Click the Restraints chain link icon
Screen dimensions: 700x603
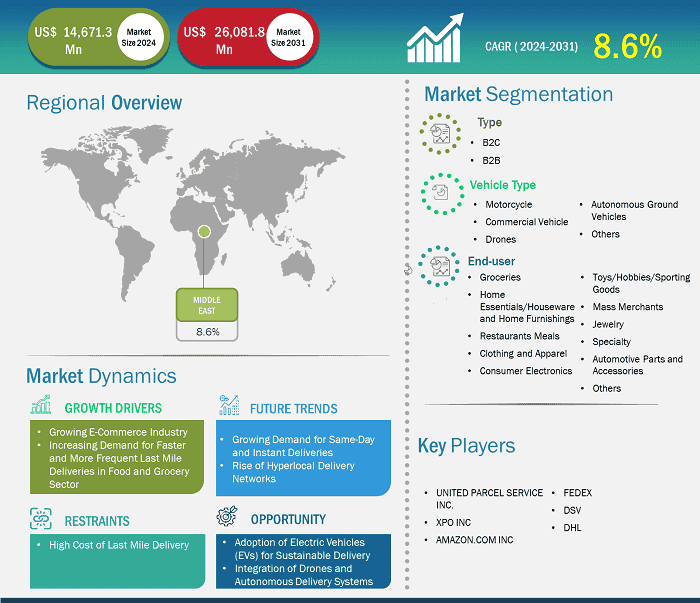pos(41,519)
